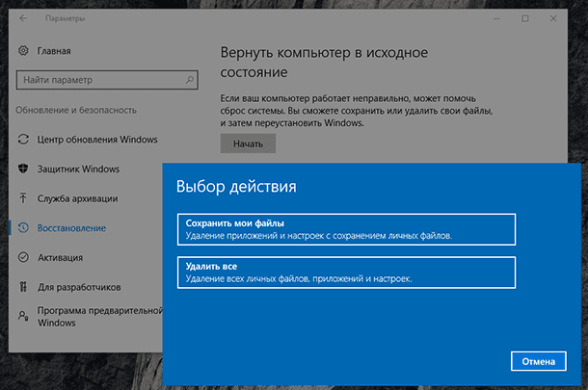This screenshot has height=390, width=588.
Task: Click the Вернуть компьютер в исходное состояние heading
Action: point(324,63)
